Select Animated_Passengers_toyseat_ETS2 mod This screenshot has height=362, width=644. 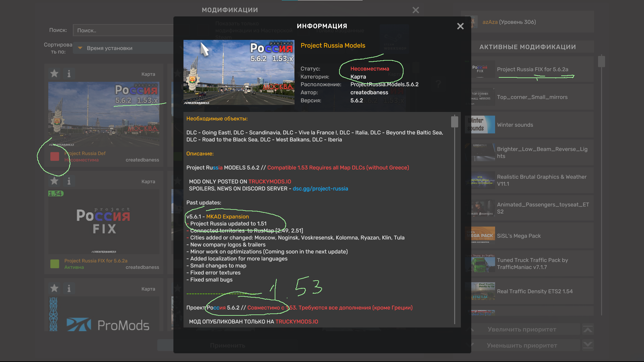529,208
